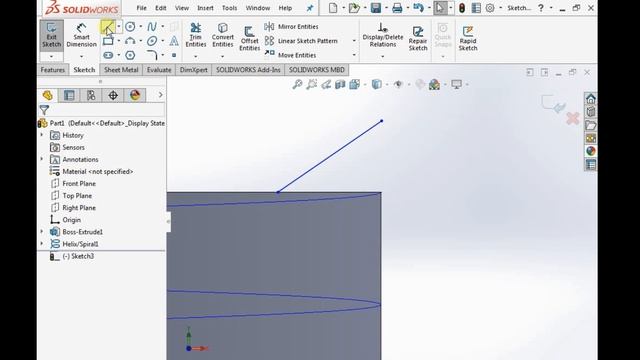Image resolution: width=640 pixels, height=360 pixels.
Task: Open the File menu
Action: click(141, 8)
